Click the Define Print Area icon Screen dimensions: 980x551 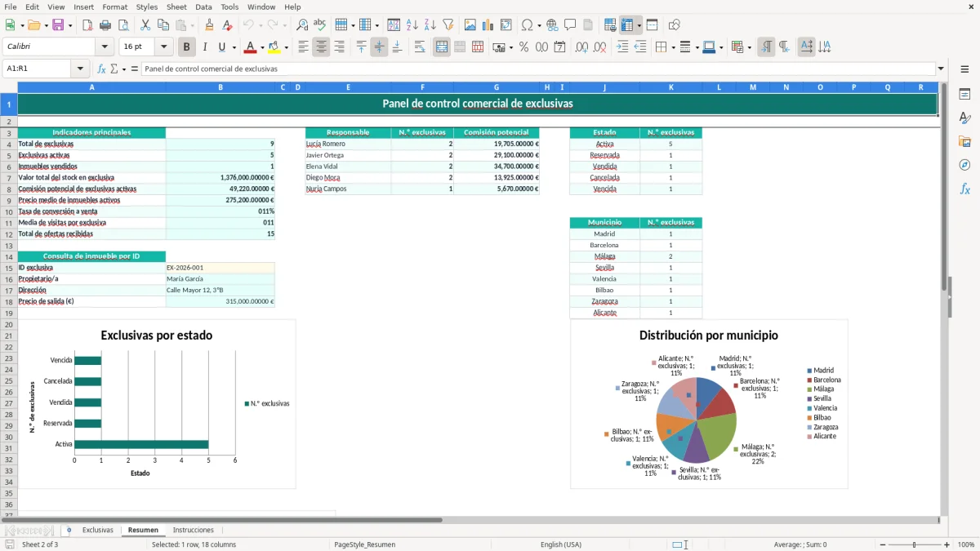point(610,25)
